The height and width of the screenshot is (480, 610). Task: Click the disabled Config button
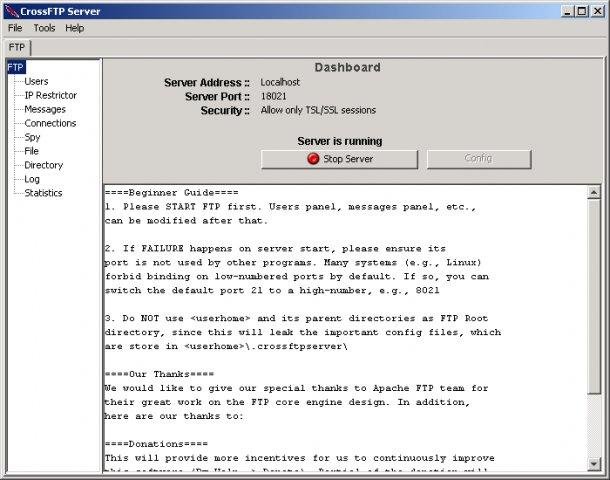pos(479,159)
